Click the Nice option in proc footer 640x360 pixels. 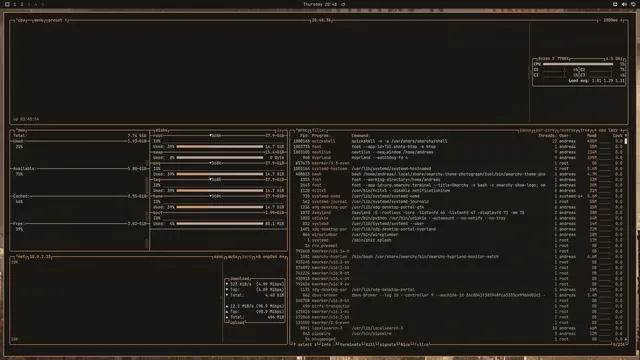click(x=405, y=344)
